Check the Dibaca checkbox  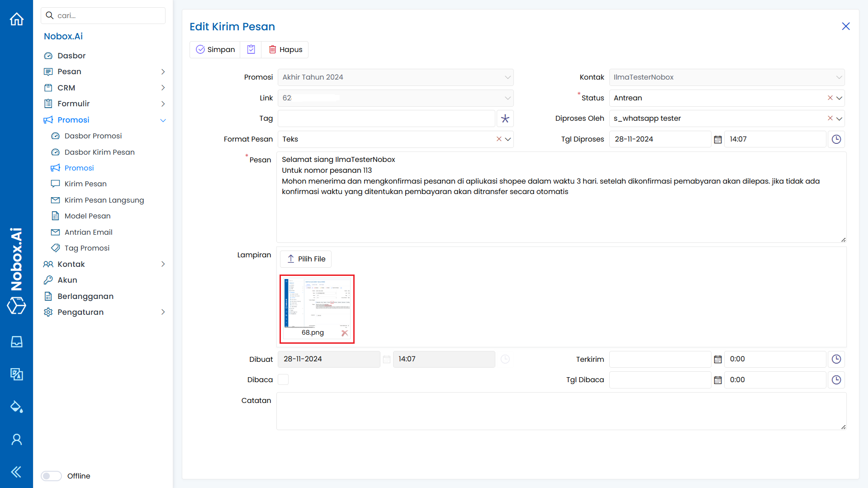283,380
